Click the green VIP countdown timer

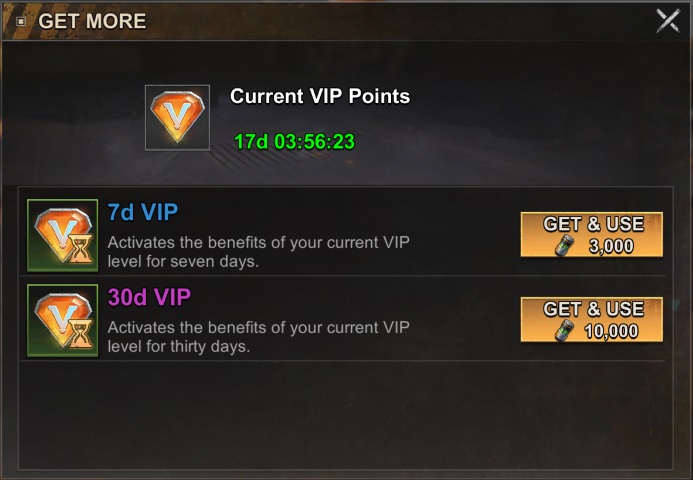[x=294, y=142]
